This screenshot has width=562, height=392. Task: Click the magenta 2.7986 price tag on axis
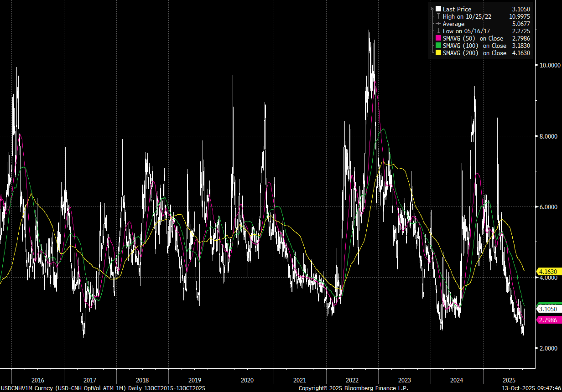(x=549, y=320)
